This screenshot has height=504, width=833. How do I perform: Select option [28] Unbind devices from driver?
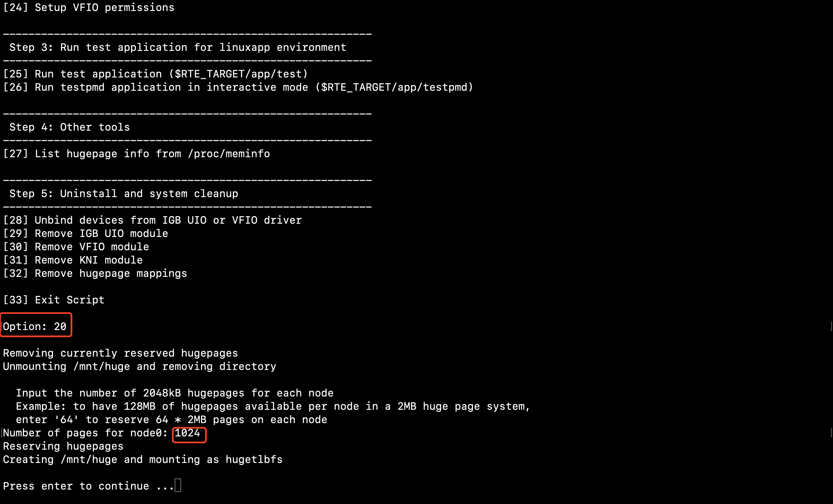[152, 220]
